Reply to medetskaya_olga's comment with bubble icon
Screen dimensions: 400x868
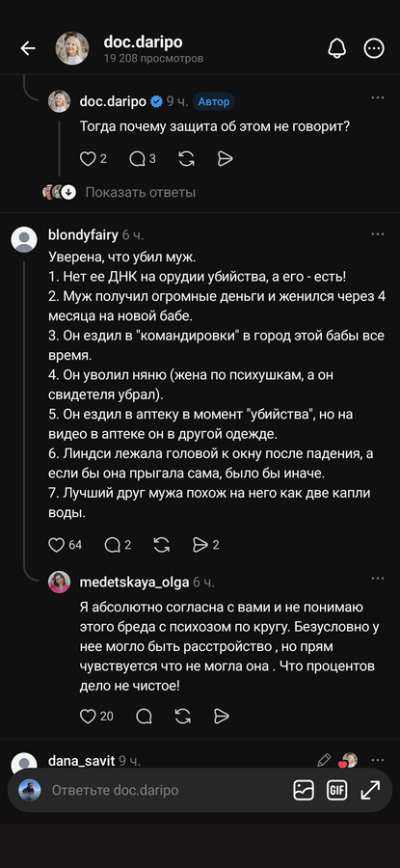[144, 717]
